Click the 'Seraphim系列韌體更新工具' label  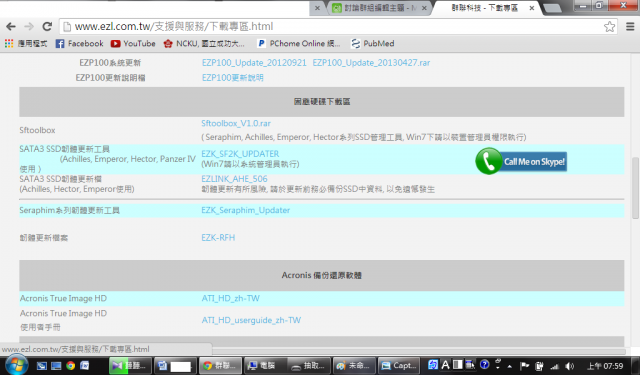click(69, 210)
